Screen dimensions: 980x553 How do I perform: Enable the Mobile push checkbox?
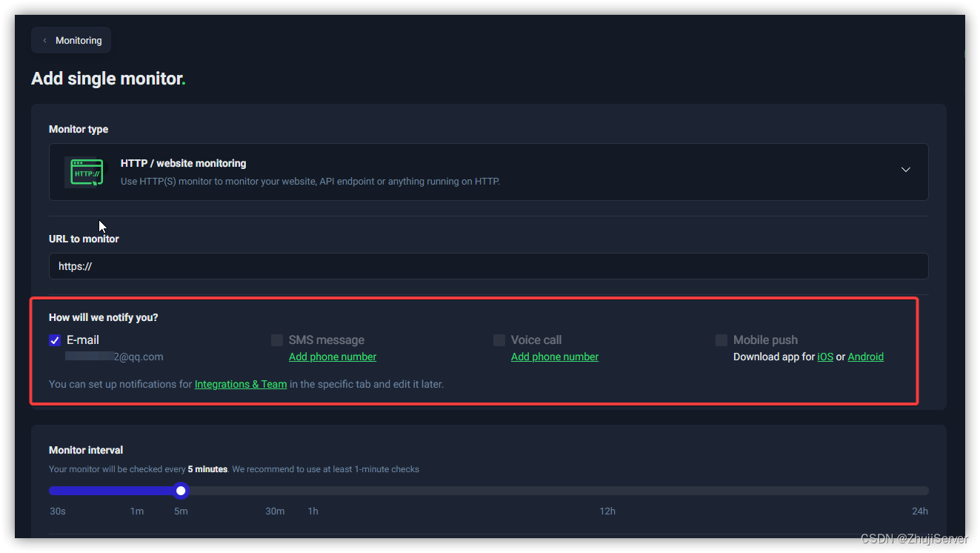721,340
